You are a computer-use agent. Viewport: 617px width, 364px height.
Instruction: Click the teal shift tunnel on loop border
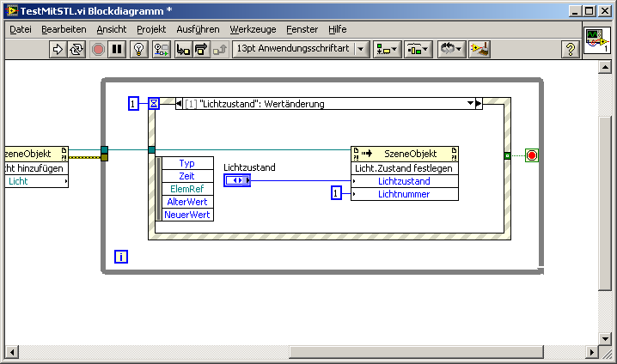click(104, 149)
